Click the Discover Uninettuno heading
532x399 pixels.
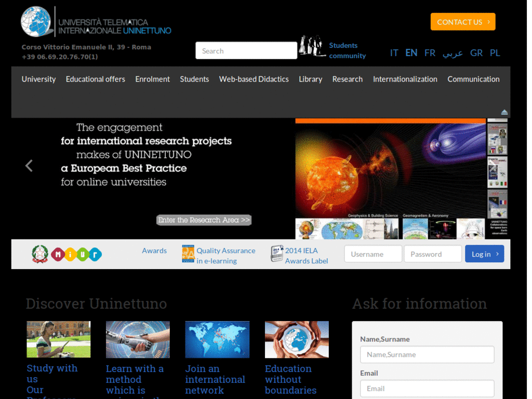tap(96, 303)
